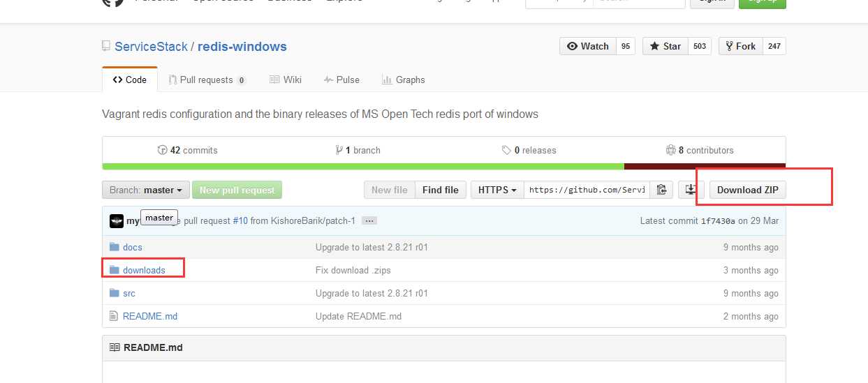Screen dimensions: 868x383
Task: Open the Pull requests tab
Action: 207,80
